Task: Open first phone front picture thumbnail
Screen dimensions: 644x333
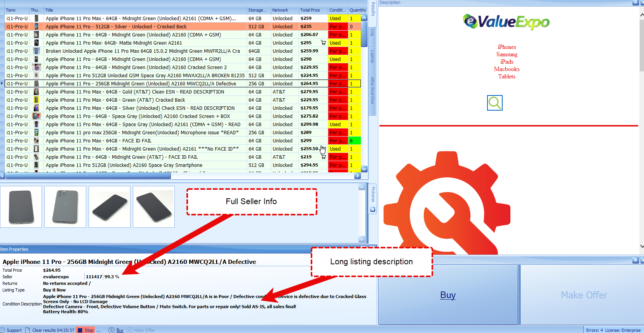Action: (21, 207)
